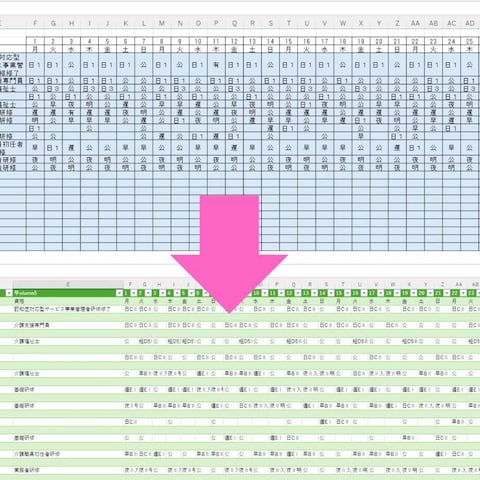The image size is (480, 480).
Task: Select column F header in the upper blue sheet
Action: coord(35,23)
